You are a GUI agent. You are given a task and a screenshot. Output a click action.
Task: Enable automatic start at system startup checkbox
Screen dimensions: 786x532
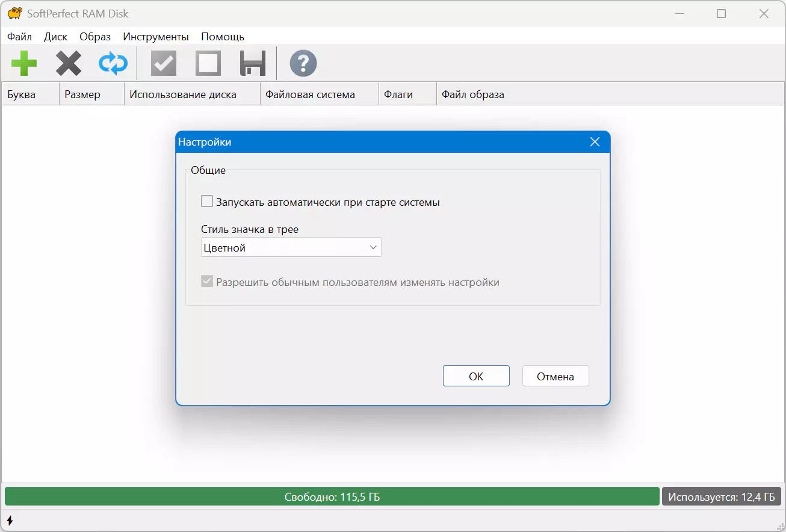click(x=207, y=202)
